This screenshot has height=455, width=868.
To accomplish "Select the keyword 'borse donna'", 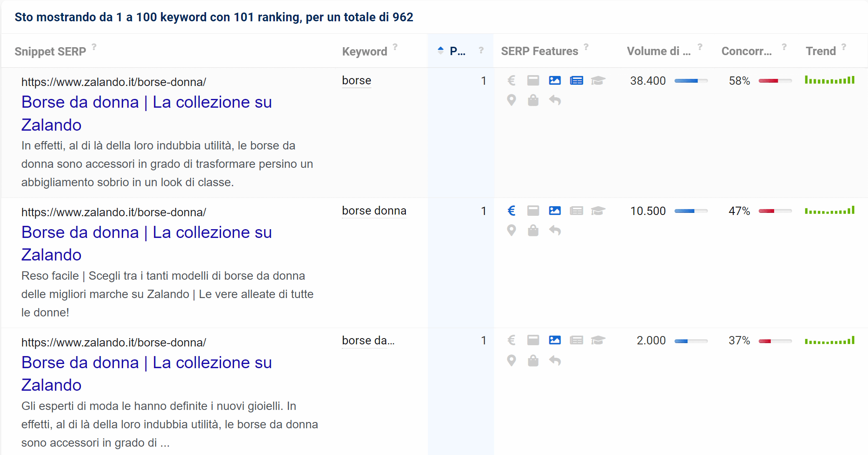I will point(374,211).
